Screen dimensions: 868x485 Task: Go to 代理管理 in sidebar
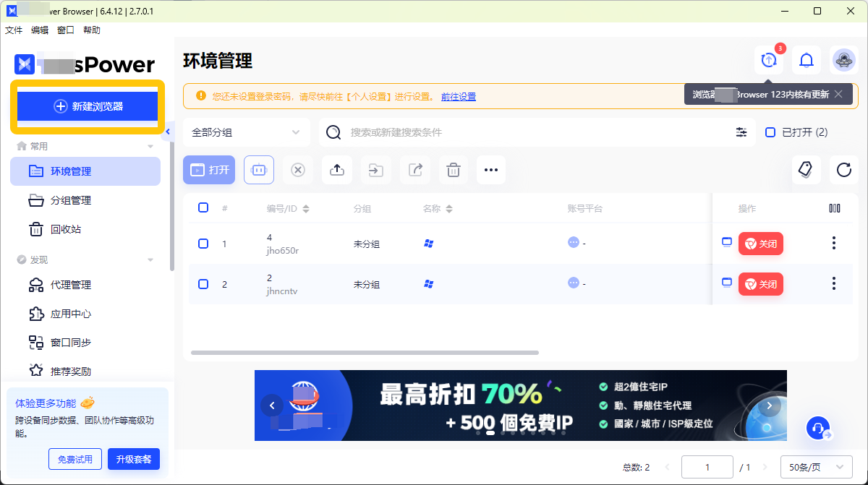(71, 285)
